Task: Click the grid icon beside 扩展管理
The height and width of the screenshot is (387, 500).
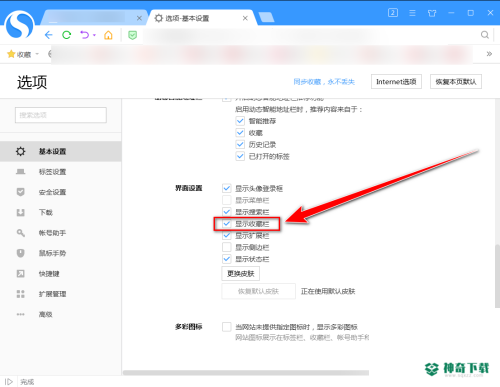Action: [21, 294]
